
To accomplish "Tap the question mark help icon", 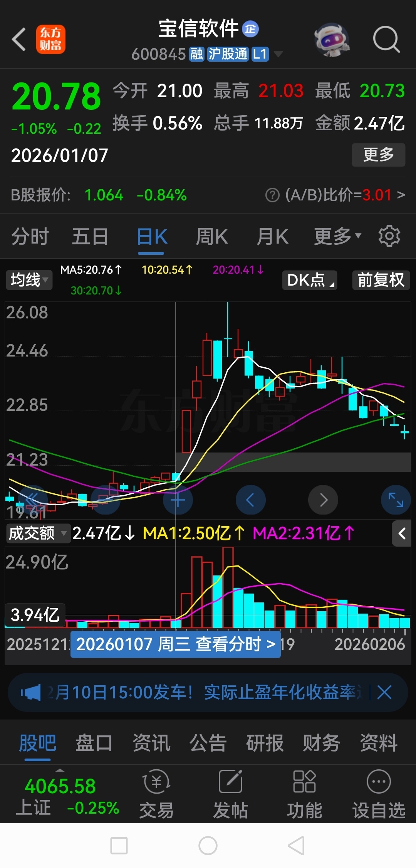I will click(272, 195).
